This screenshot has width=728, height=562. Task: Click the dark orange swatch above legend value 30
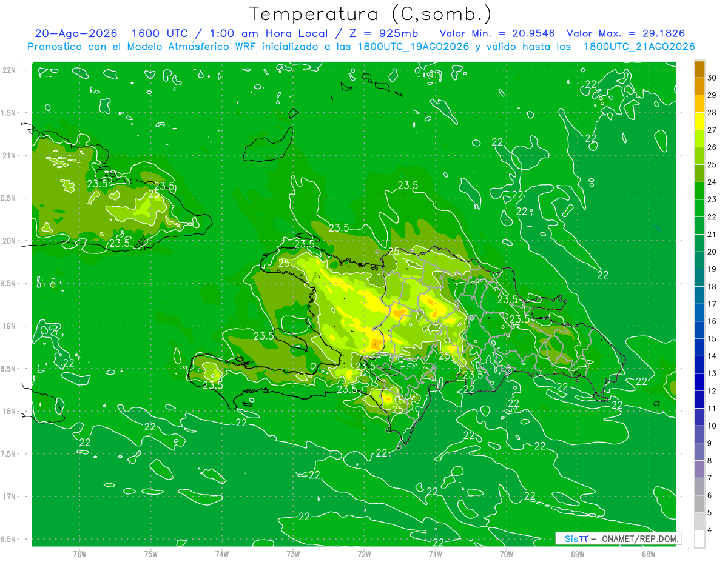[699, 69]
